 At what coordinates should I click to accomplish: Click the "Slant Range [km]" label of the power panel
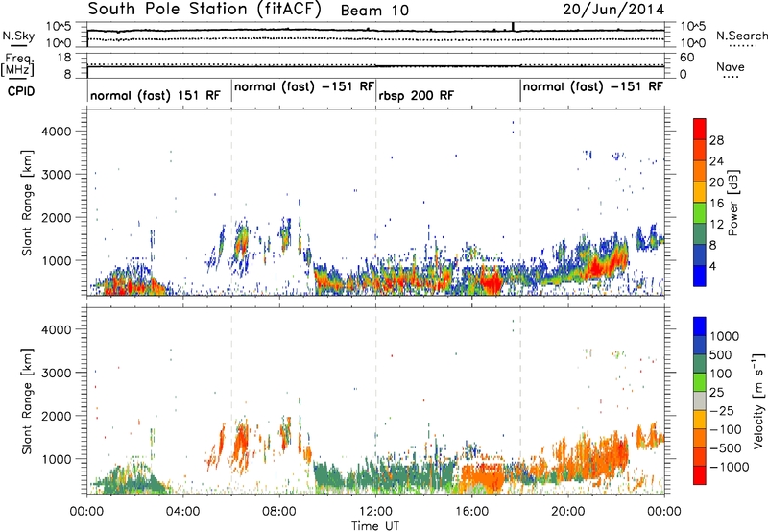click(x=27, y=203)
